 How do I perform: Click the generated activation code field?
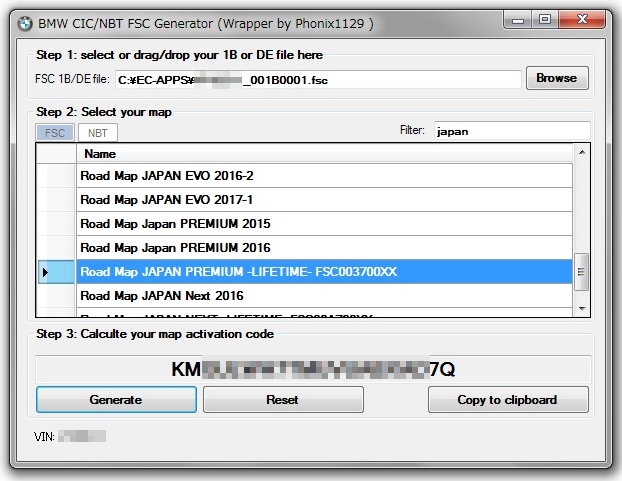313,369
